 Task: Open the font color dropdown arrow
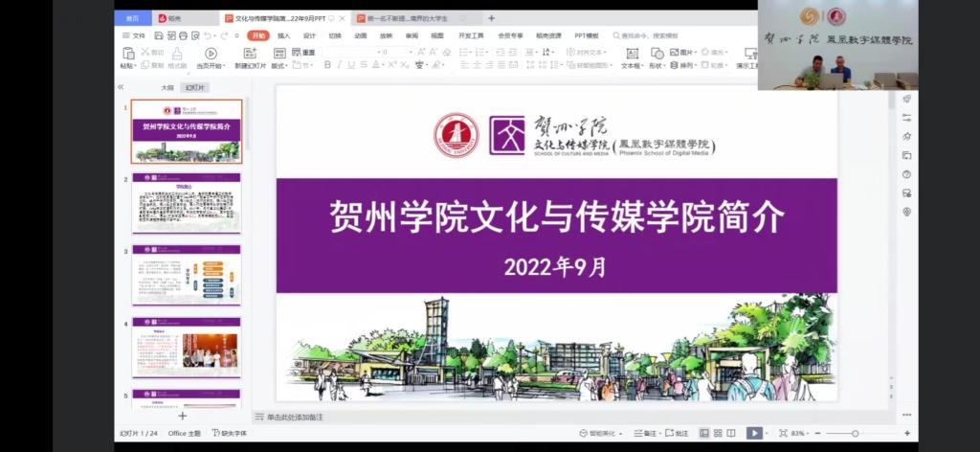pos(383,65)
